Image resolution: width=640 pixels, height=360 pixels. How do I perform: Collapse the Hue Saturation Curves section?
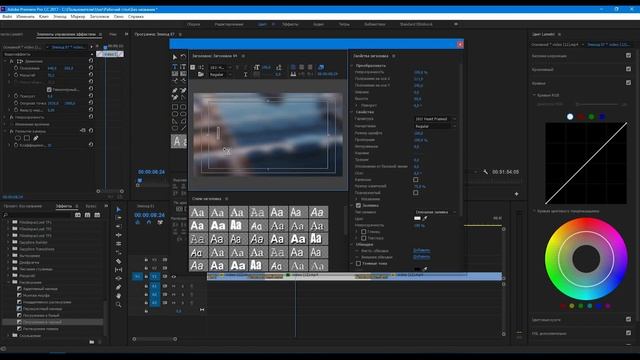pos(534,211)
